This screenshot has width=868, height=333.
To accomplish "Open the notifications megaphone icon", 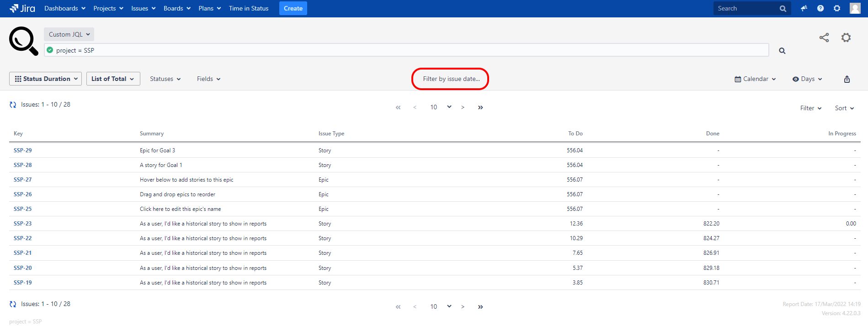I will coord(804,8).
